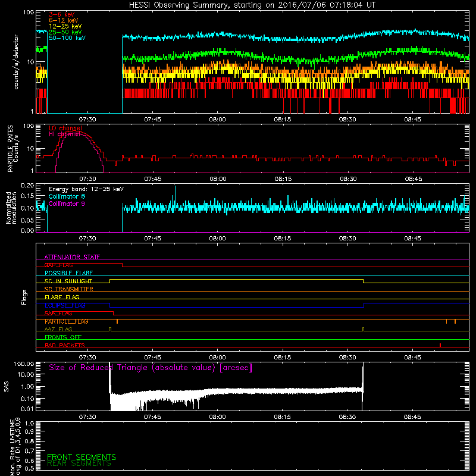Click the '0.05' tick on modulation axis

pos(27,220)
